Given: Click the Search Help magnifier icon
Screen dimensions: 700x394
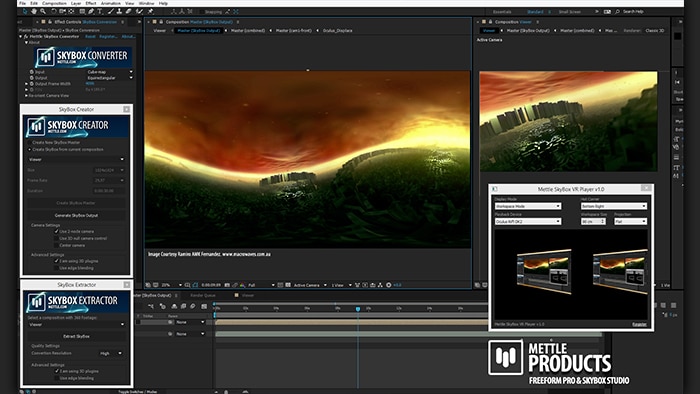Looking at the screenshot, I should click(x=617, y=12).
